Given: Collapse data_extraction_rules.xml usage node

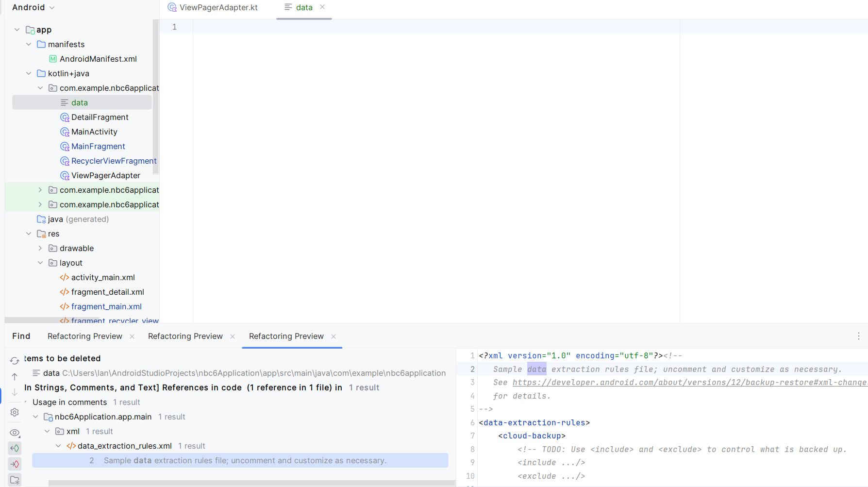Looking at the screenshot, I should [x=58, y=446].
